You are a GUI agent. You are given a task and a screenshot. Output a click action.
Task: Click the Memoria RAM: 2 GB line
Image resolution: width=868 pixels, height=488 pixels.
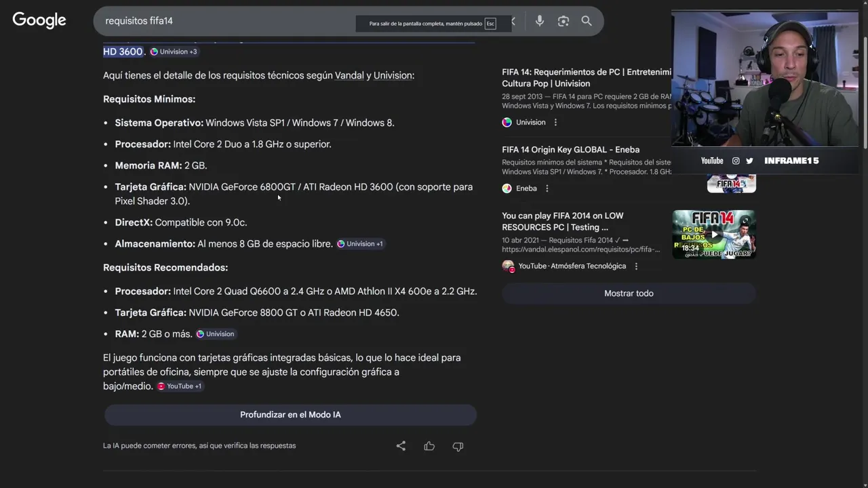pos(161,165)
